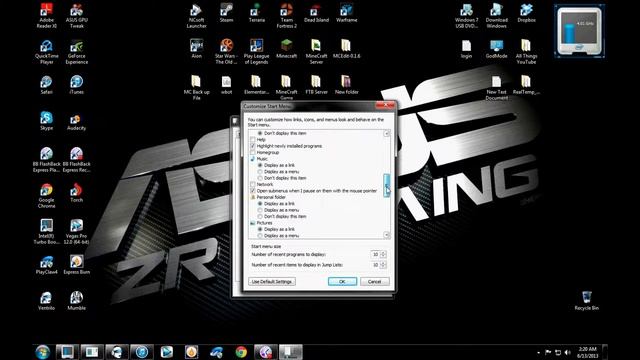The width and height of the screenshot is (640, 360).
Task: Click the options list scrollbar down arrow
Action: coord(387,235)
